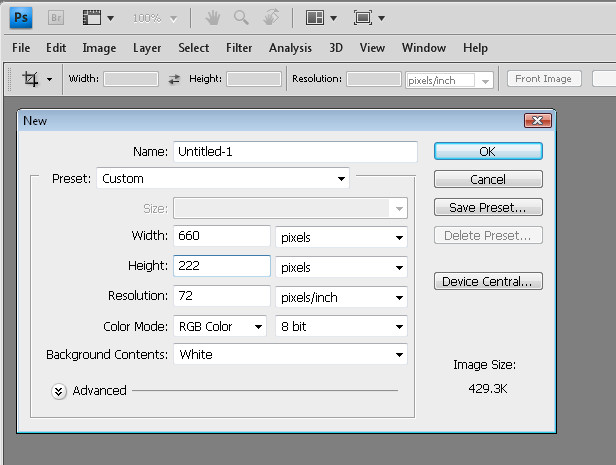Viewport: 616px width, 465px height.
Task: Open the 3D menu
Action: [x=336, y=48]
